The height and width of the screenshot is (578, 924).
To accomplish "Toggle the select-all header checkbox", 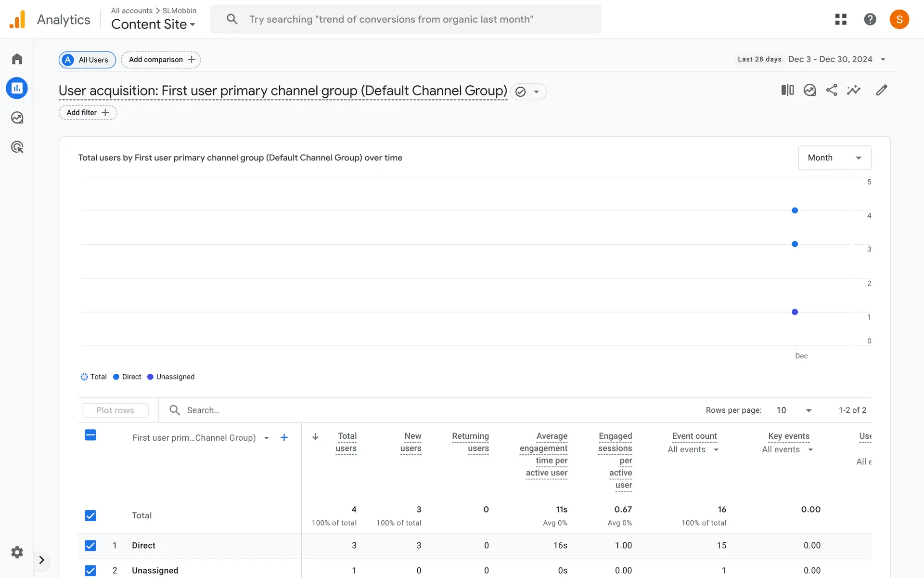I will click(90, 435).
